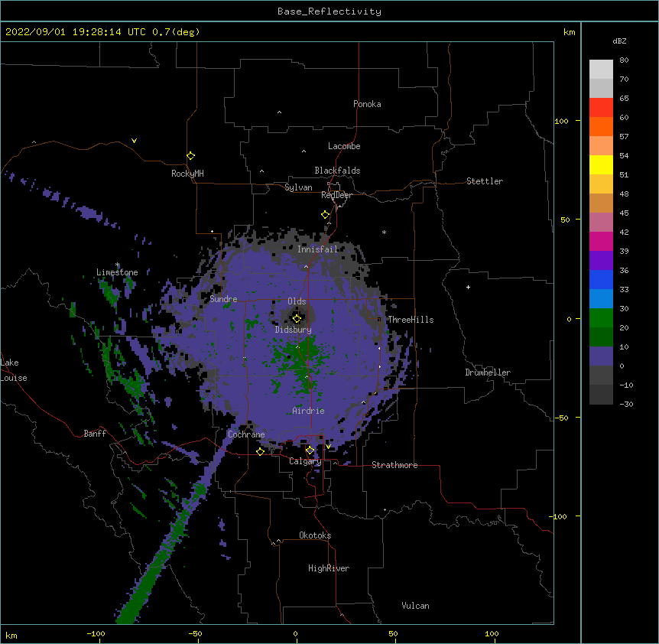Click the Calgary label
Image resolution: width=659 pixels, height=644 pixels.
(305, 461)
